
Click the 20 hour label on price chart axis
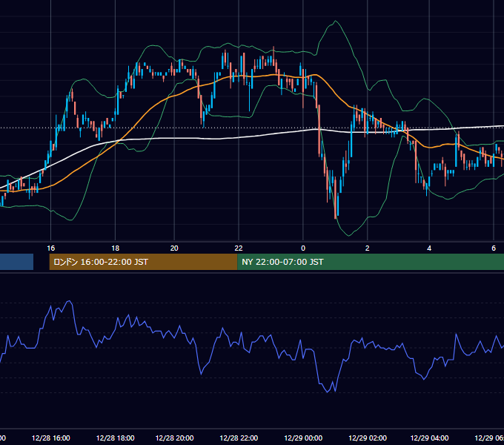tap(174, 248)
